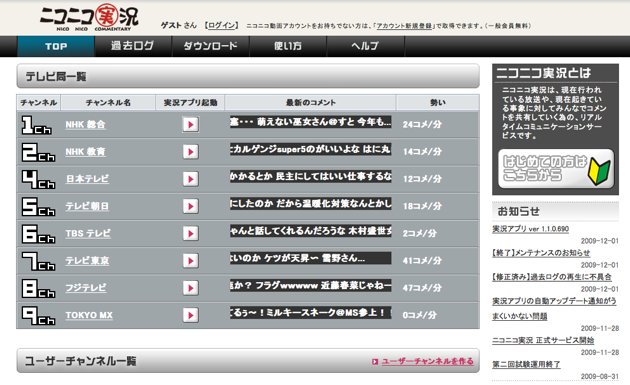Open the 【修正済み】過去ログの再生に不具合 notice

(x=552, y=277)
